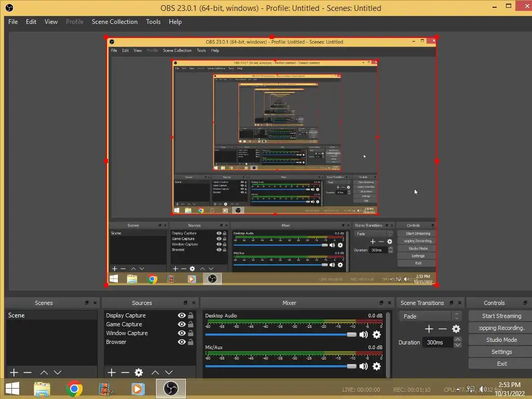Open the Tools menu
The width and height of the screenshot is (532, 399).
click(x=153, y=22)
